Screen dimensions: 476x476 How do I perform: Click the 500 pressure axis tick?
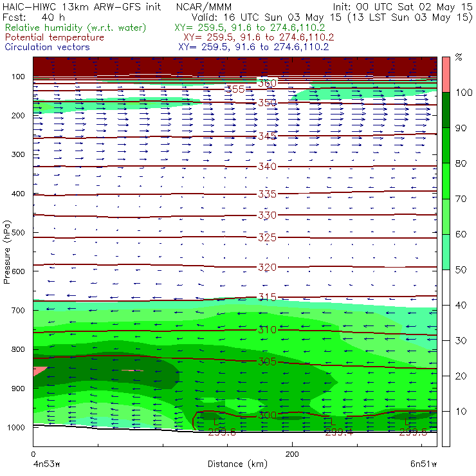point(18,233)
